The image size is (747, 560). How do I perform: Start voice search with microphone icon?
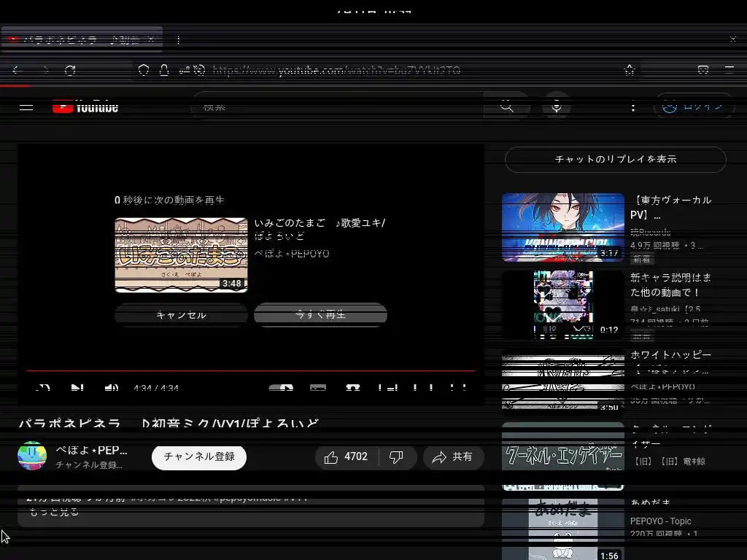click(557, 106)
